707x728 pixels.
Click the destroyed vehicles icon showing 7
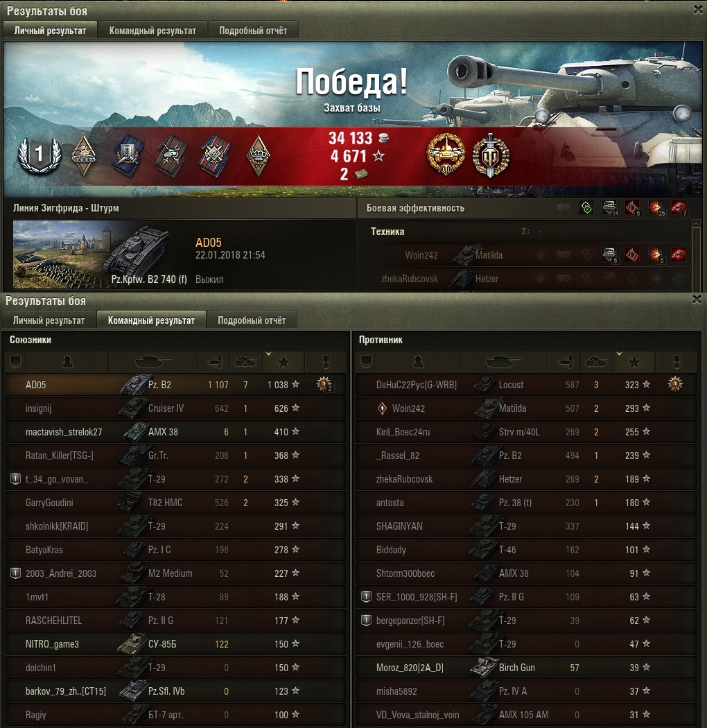pos(679,207)
